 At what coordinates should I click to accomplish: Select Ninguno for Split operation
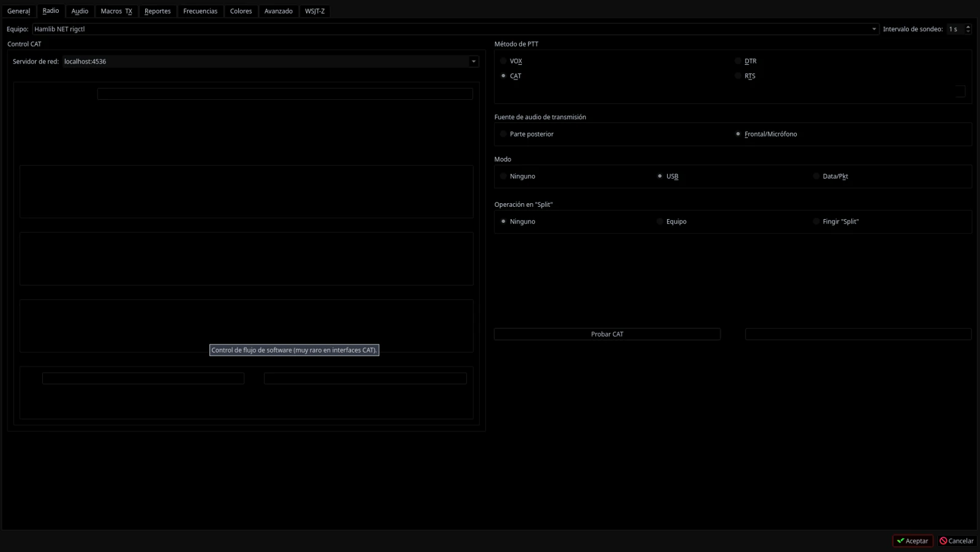pyautogui.click(x=517, y=222)
